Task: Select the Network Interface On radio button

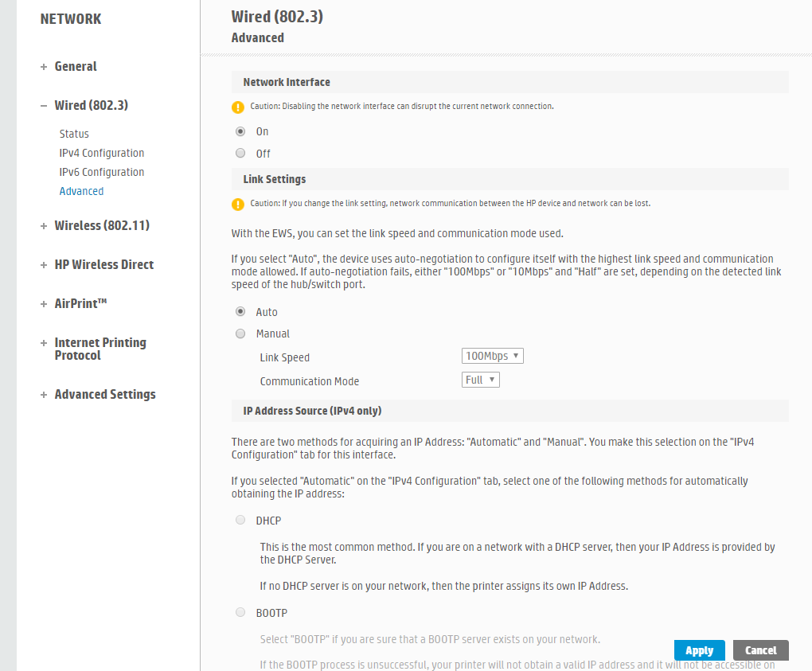Action: coord(240,131)
